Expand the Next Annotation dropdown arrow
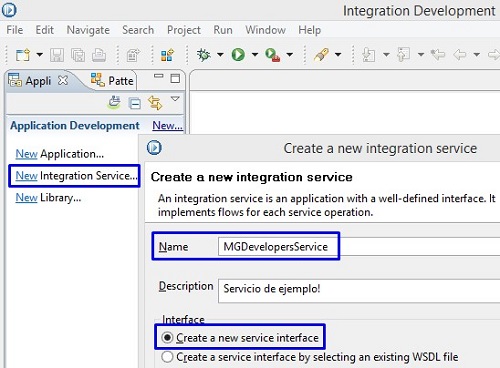Viewport: 500px width, 368px height. click(386, 54)
